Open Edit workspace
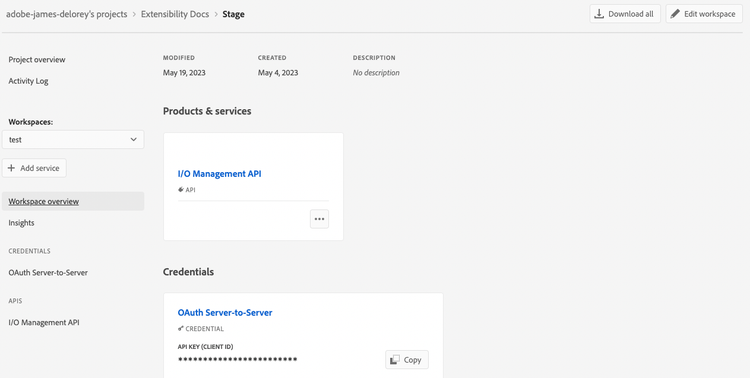Viewport: 750px width, 378px height. tap(704, 14)
